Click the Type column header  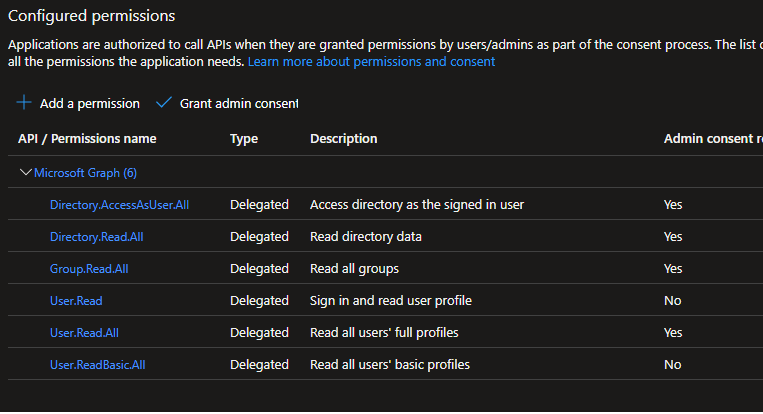click(244, 139)
